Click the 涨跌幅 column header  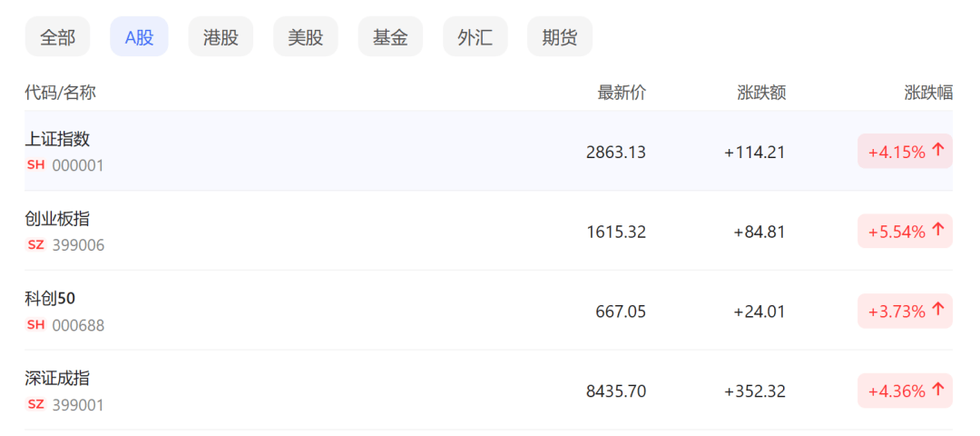[x=928, y=92]
